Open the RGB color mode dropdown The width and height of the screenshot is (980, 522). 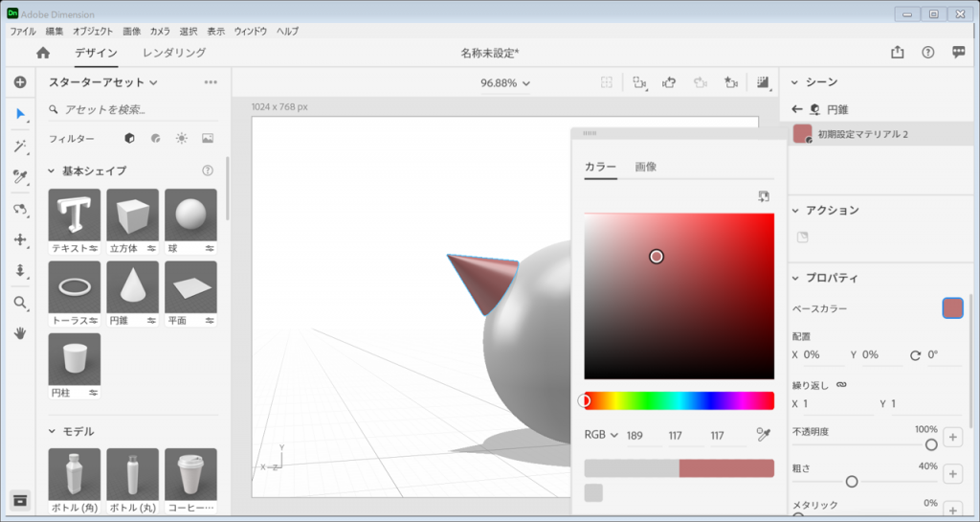coord(601,435)
